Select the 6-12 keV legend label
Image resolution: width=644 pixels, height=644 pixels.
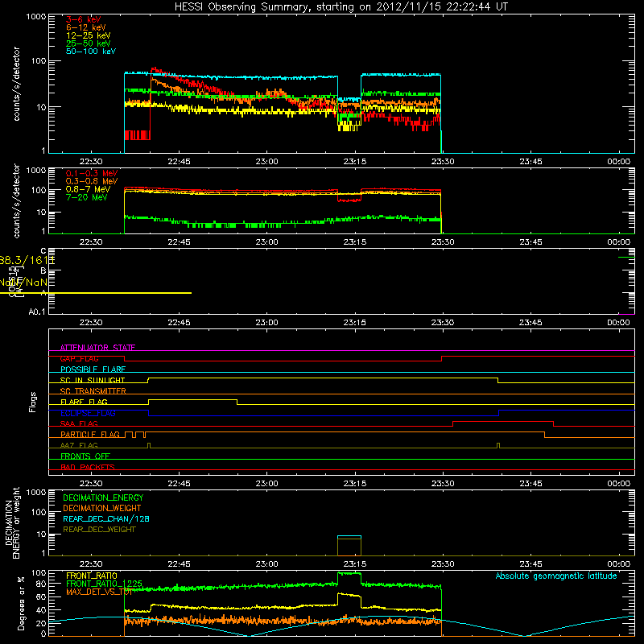[85, 27]
